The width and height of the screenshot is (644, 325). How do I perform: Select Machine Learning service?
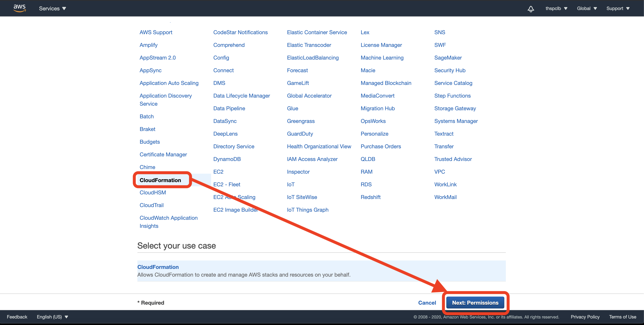click(382, 58)
